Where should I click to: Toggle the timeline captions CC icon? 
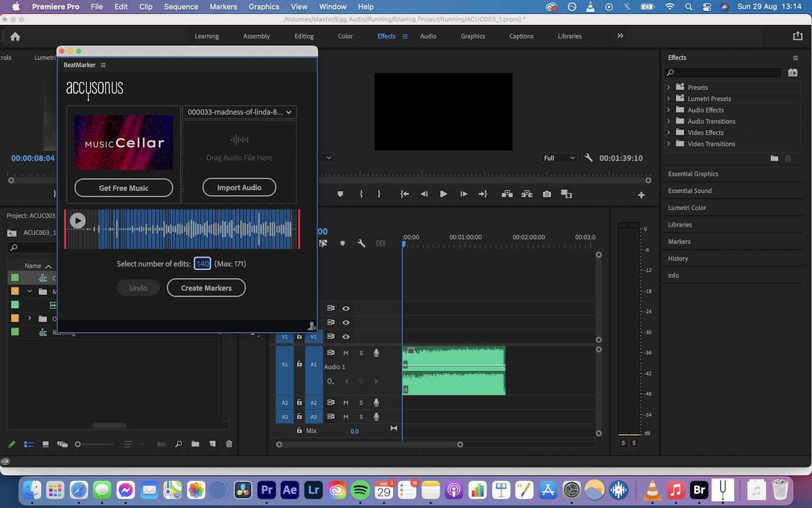tap(380, 243)
